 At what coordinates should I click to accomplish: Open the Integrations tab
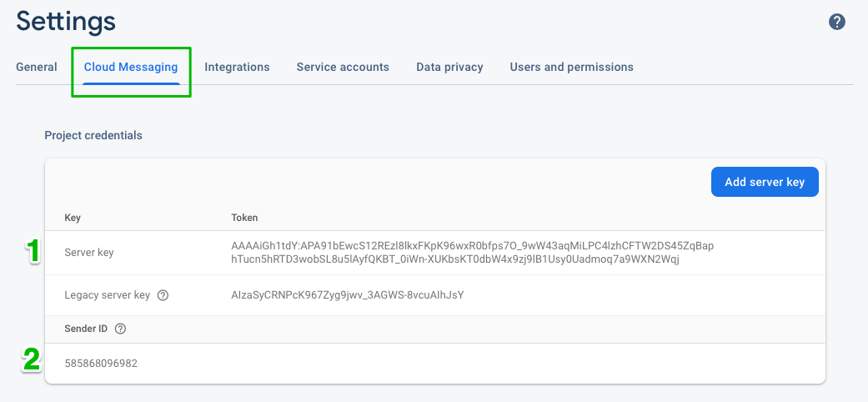[237, 67]
